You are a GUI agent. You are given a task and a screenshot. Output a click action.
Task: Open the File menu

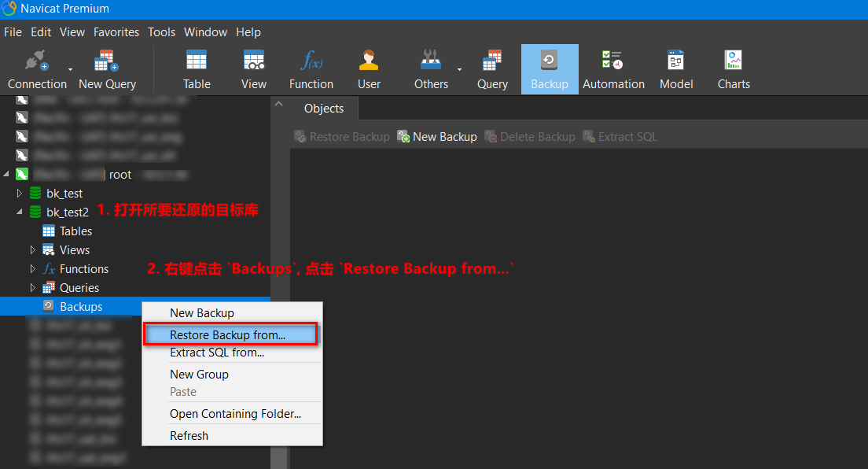(13, 32)
